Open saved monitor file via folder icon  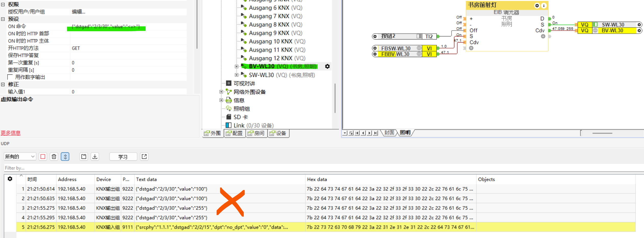coord(84,156)
